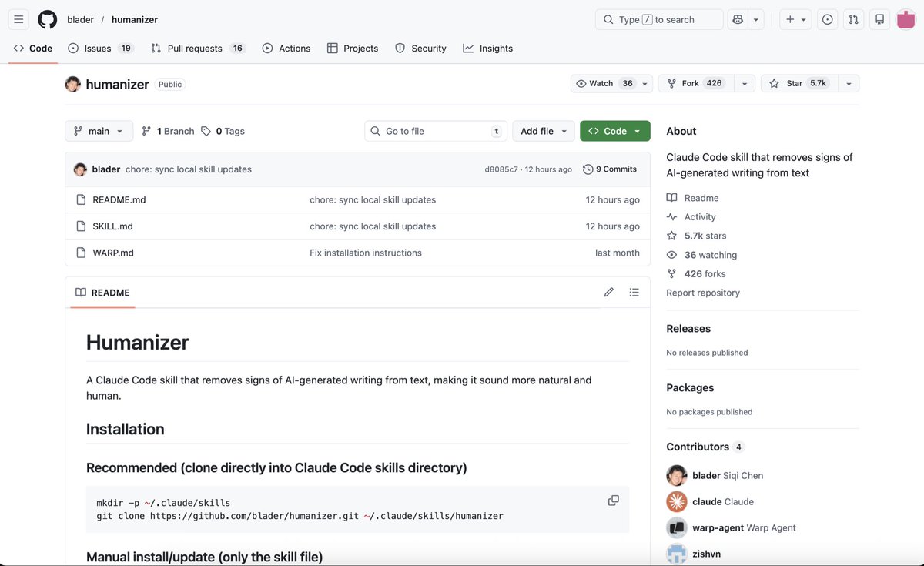Image resolution: width=924 pixels, height=566 pixels.
Task: Click the blader owner link in the breadcrumb
Action: 81,19
